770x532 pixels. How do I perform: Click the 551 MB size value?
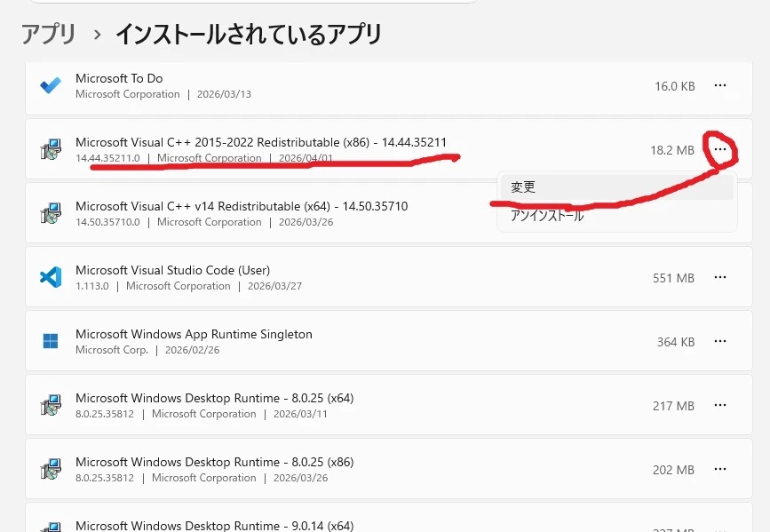click(673, 278)
